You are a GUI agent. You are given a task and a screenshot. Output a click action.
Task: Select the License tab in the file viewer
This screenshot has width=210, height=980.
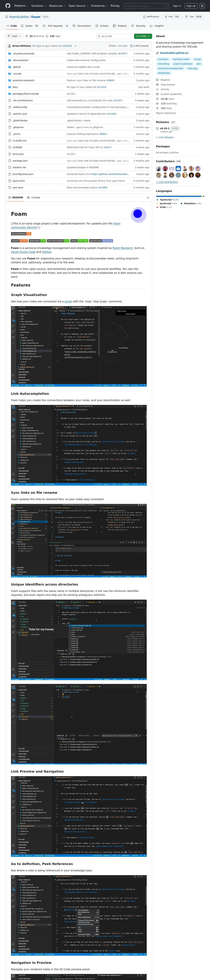coord(34,197)
